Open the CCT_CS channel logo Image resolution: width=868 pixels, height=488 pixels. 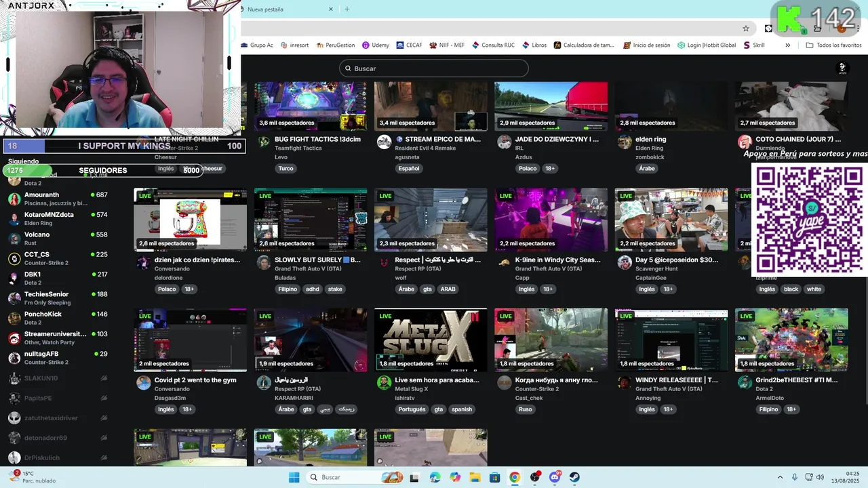14,258
